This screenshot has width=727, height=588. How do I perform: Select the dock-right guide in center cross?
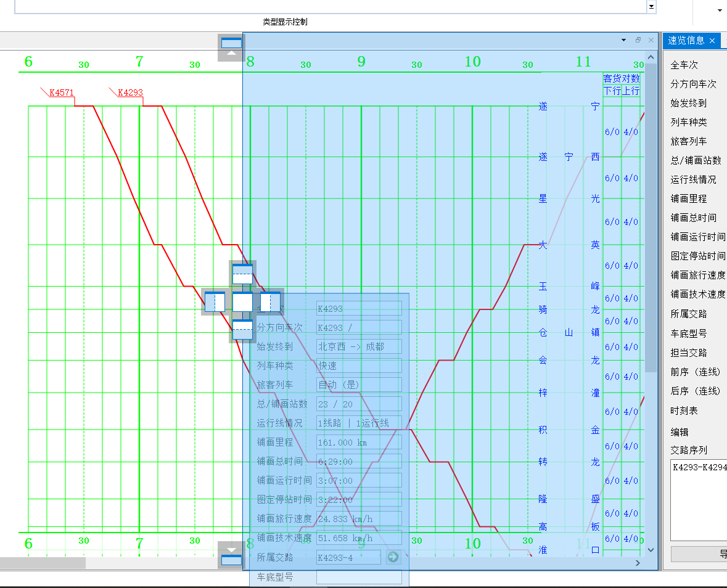point(270,302)
